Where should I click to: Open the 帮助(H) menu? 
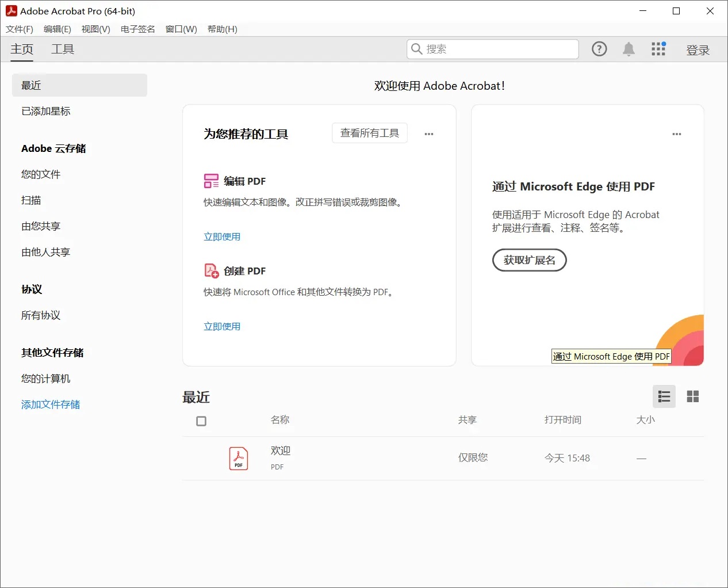(223, 29)
